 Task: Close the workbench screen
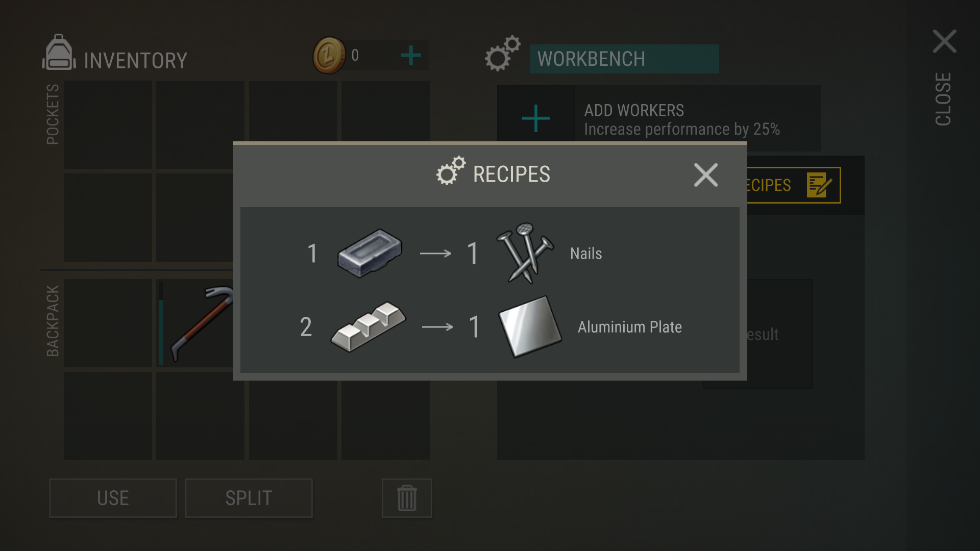coord(944,77)
